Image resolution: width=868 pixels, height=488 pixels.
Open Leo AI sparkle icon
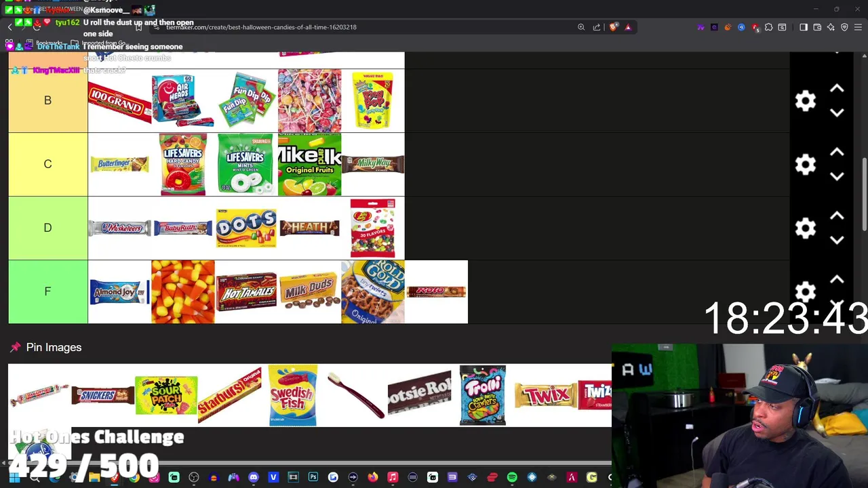pos(831,27)
